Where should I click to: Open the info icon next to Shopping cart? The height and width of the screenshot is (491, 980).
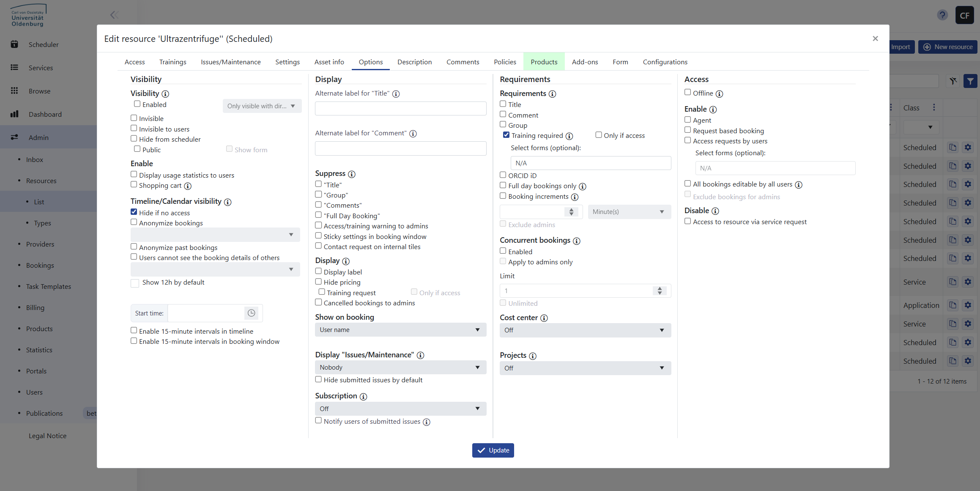point(188,186)
